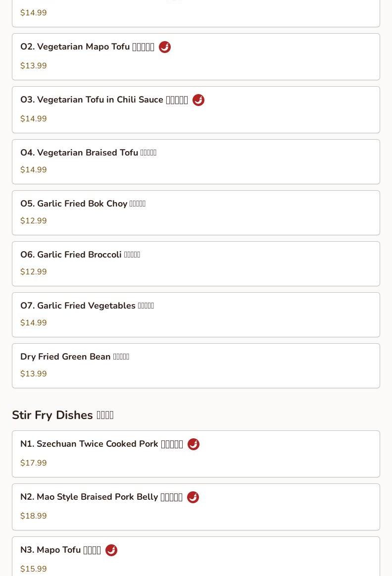Click $12.99 price on Garlic Fried Broccoli

tap(34, 272)
